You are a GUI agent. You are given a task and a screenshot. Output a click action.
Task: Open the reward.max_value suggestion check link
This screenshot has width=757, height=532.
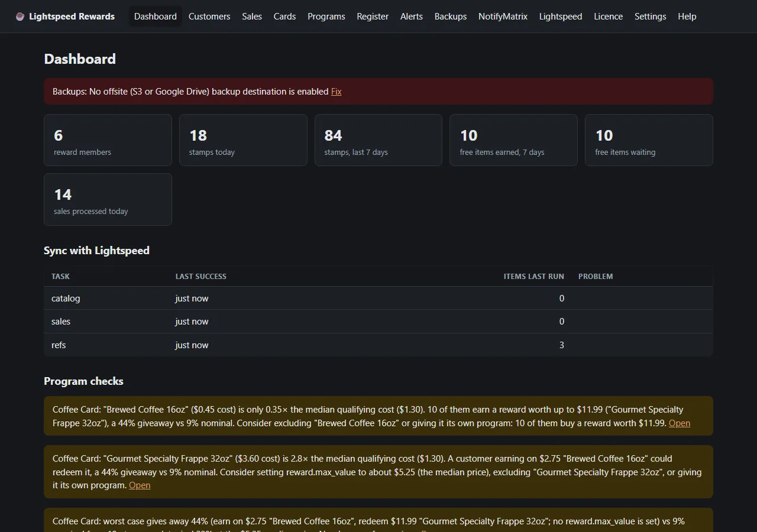pyautogui.click(x=140, y=485)
